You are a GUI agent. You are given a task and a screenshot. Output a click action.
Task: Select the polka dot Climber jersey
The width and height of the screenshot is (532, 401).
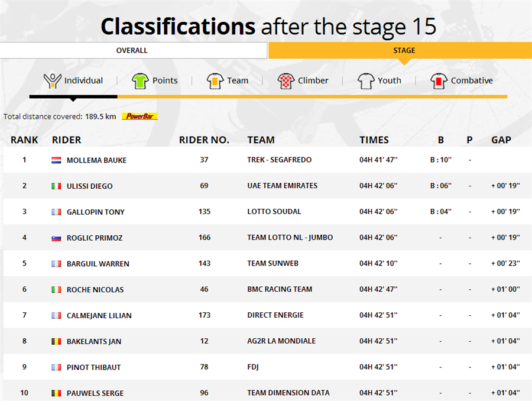click(286, 81)
